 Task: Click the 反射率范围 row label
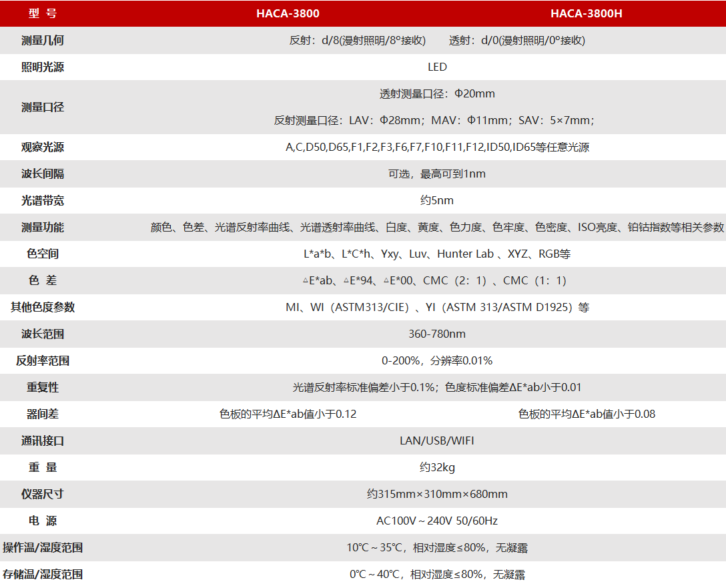[x=43, y=360]
